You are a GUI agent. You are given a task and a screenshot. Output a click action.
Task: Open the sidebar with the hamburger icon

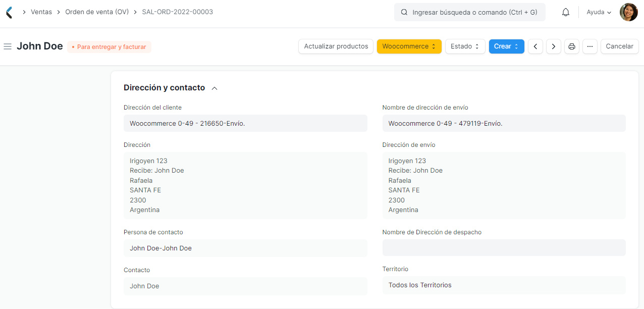point(8,46)
